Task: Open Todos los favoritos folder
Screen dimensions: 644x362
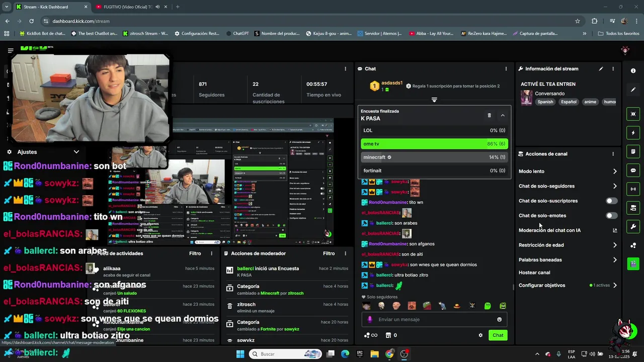Action: [619, 34]
